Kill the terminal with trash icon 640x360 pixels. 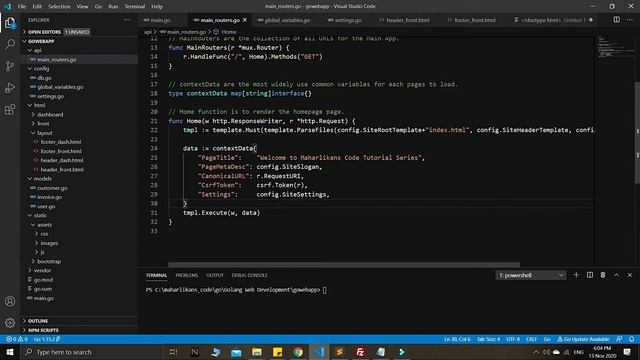pyautogui.click(x=603, y=275)
